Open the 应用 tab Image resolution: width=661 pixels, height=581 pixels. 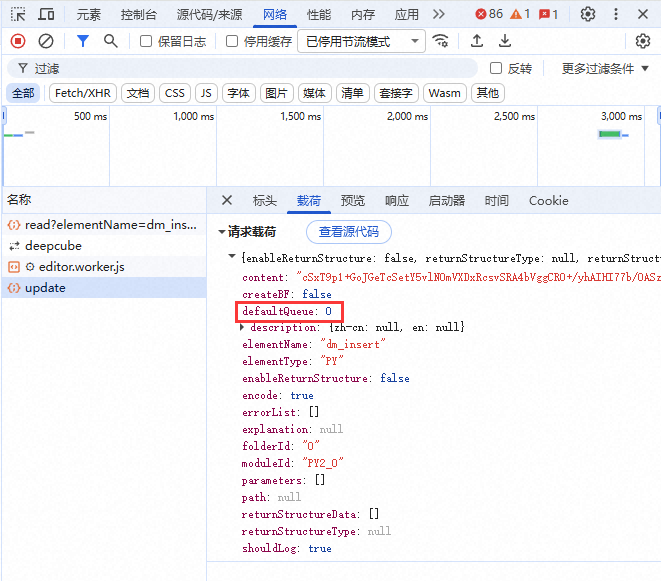[407, 14]
